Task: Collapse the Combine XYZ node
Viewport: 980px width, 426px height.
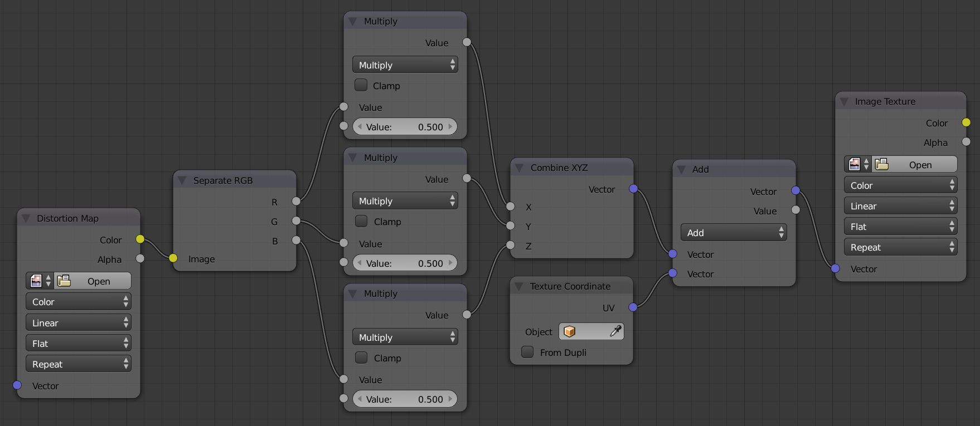Action: click(519, 168)
